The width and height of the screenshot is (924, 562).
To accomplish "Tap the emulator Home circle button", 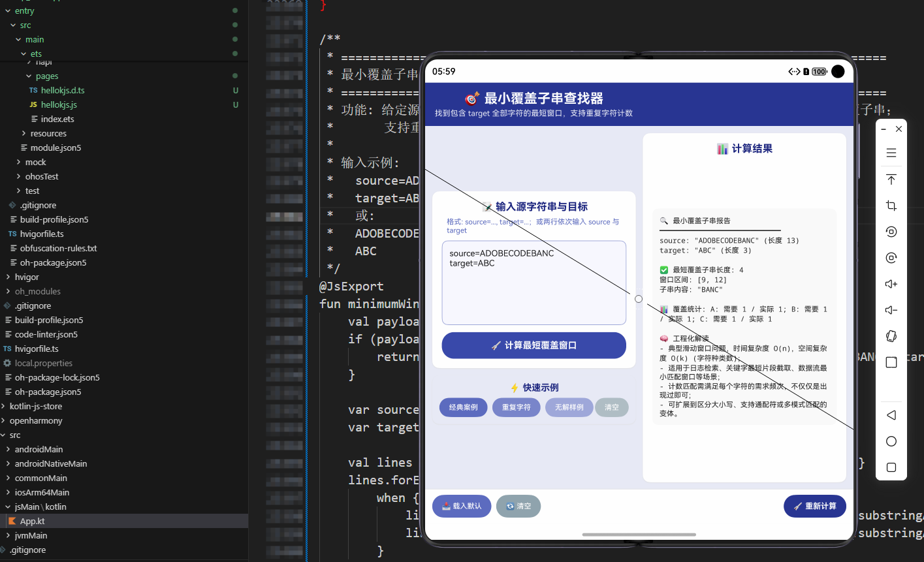I will pos(891,441).
